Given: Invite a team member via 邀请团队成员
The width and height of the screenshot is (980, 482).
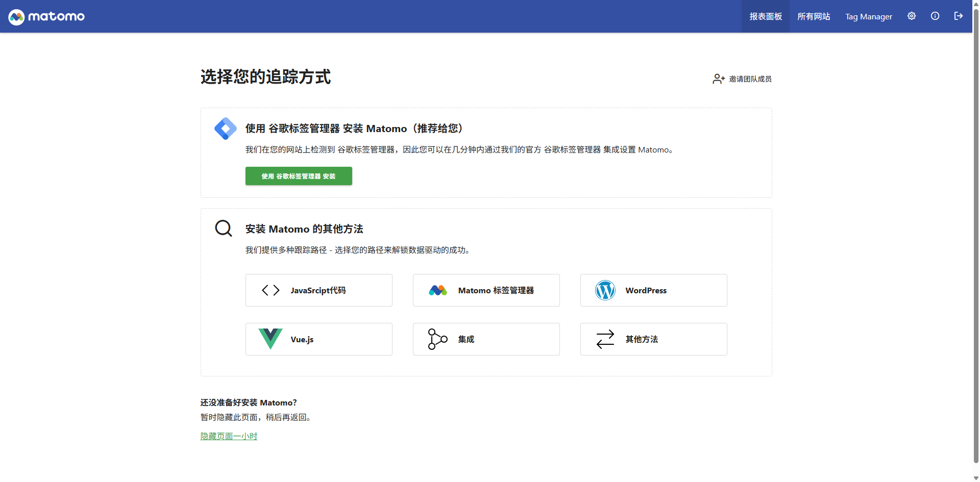Looking at the screenshot, I should 742,79.
